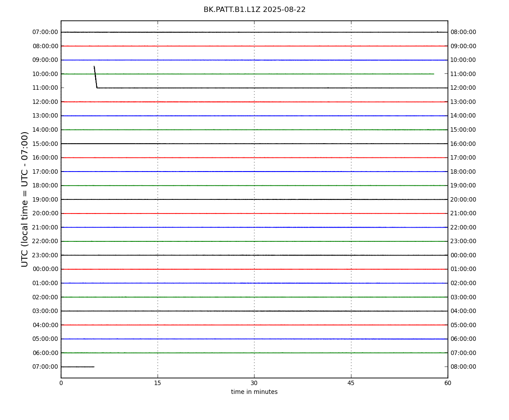Screen dimensions: 509x420
Task: Click the short black trace segment on bottom 07:00:00 row
Action: (x=77, y=367)
